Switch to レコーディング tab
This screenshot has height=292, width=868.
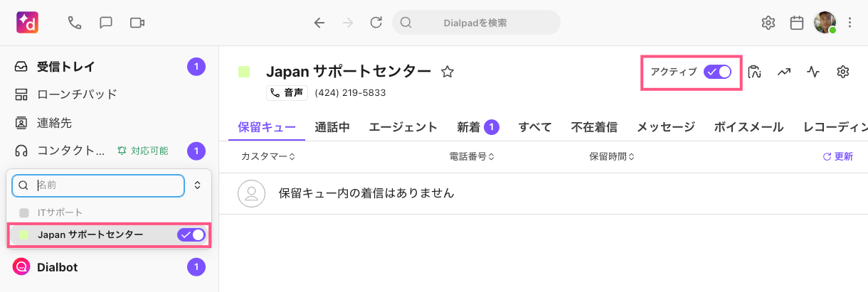point(835,127)
